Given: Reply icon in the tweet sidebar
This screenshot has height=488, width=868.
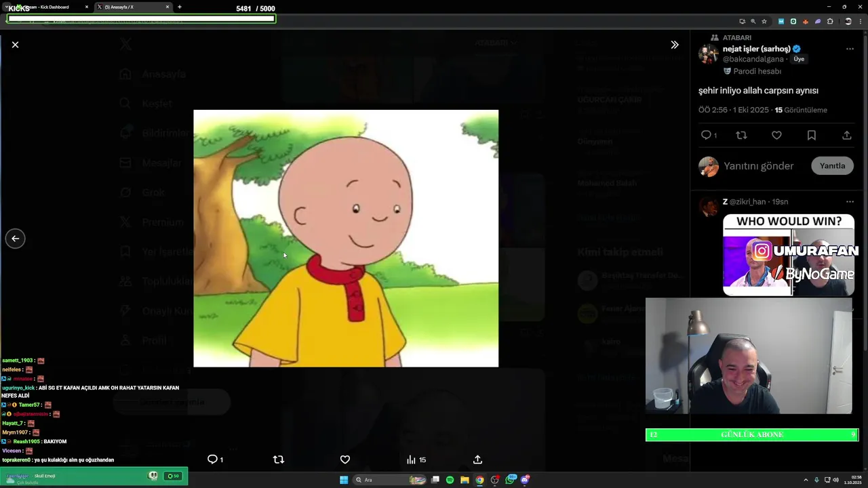Looking at the screenshot, I should point(708,135).
